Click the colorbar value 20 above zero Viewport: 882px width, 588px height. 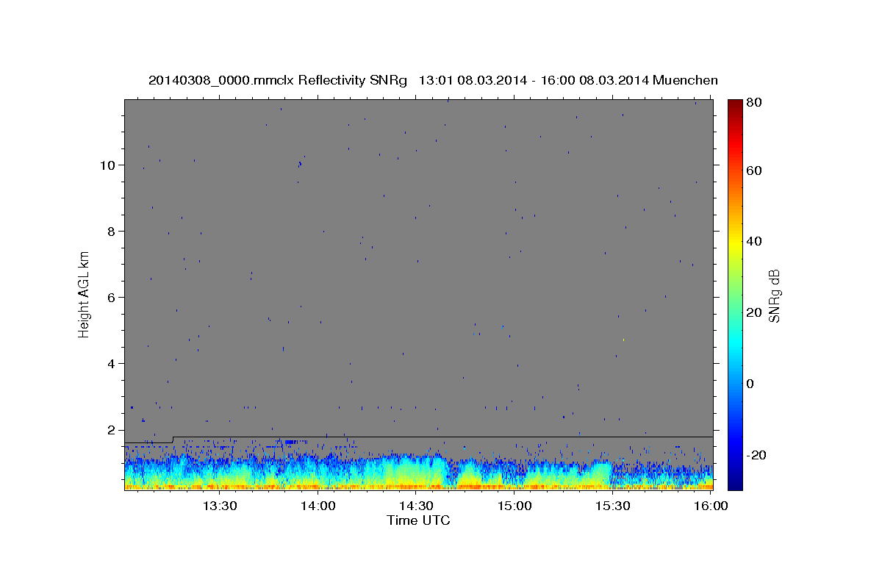pyautogui.click(x=754, y=312)
